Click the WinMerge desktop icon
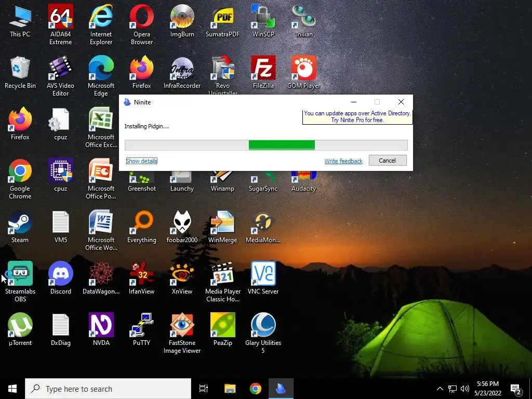 click(222, 228)
